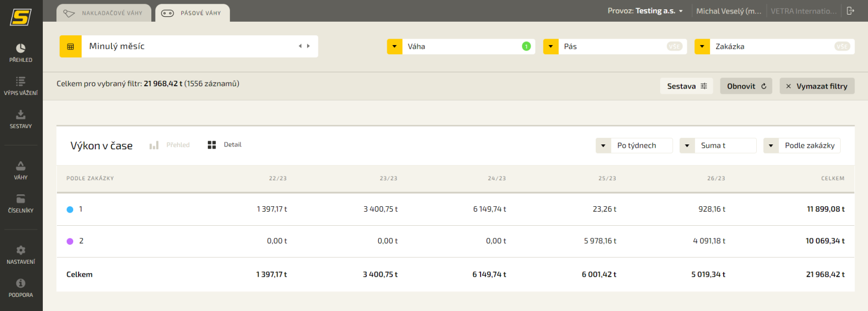The height and width of the screenshot is (311, 868).
Task: Click the Celkem row label
Action: coord(79,275)
